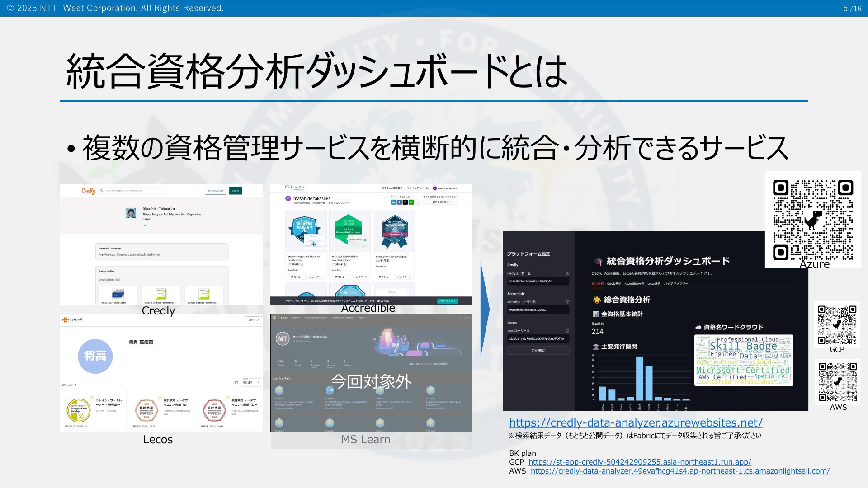
Task: Click help icon beside Credlyユーザー名
Action: 567,273
